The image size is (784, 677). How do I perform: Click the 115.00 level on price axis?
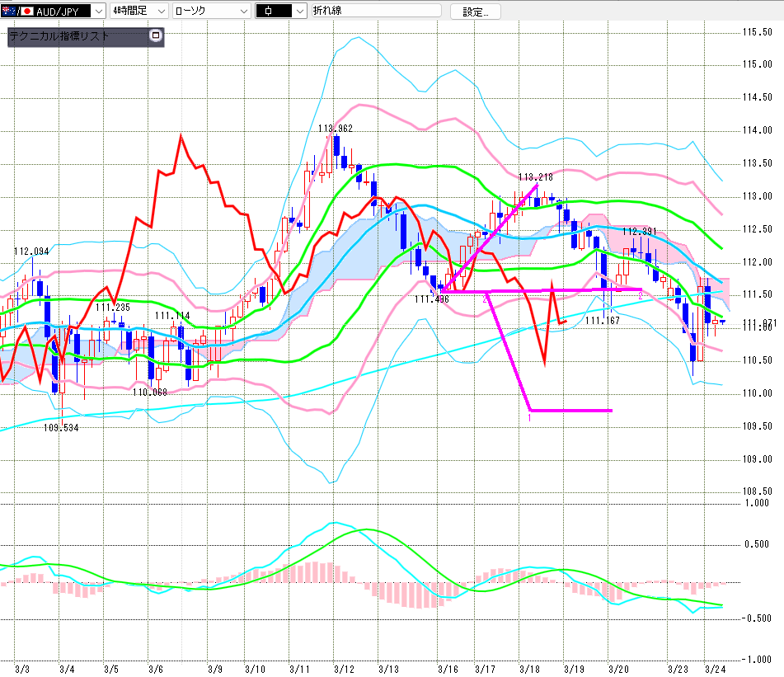[756, 64]
